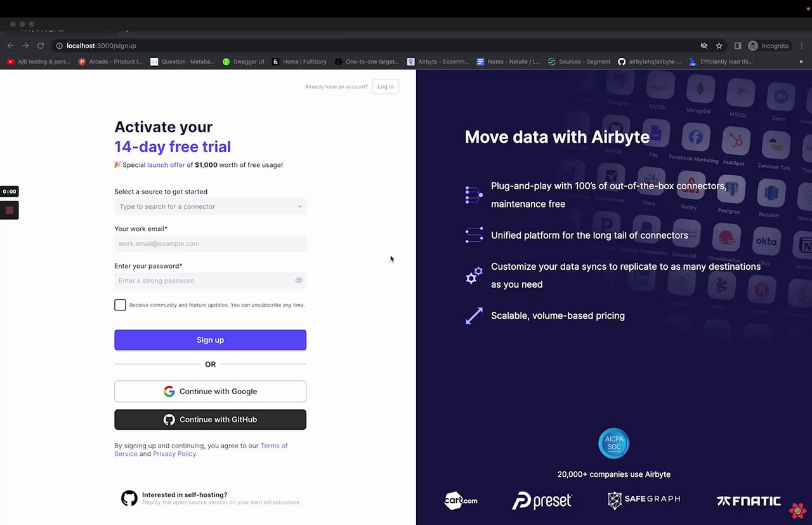Open the Incognito profile menu

click(768, 46)
